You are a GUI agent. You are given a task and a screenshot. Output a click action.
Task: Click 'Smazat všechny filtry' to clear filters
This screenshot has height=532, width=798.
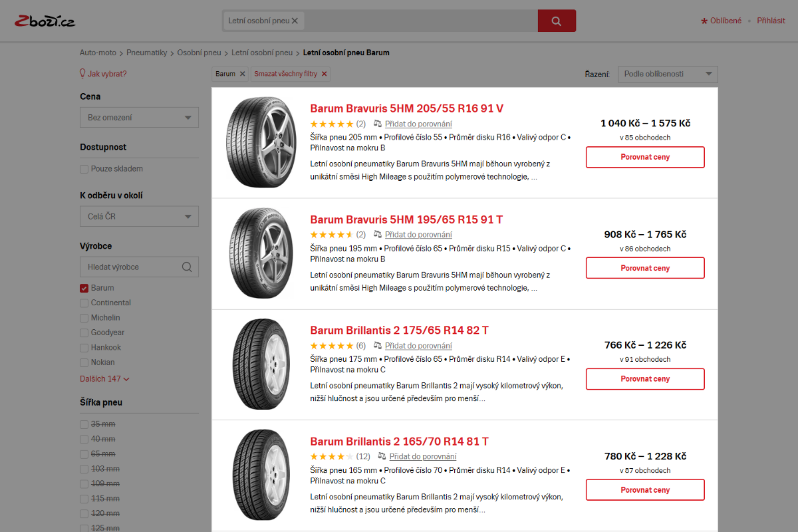pyautogui.click(x=286, y=74)
